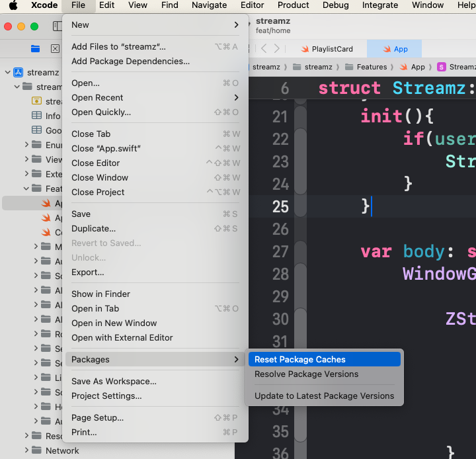Choose Add Package Dependencies

click(155, 62)
